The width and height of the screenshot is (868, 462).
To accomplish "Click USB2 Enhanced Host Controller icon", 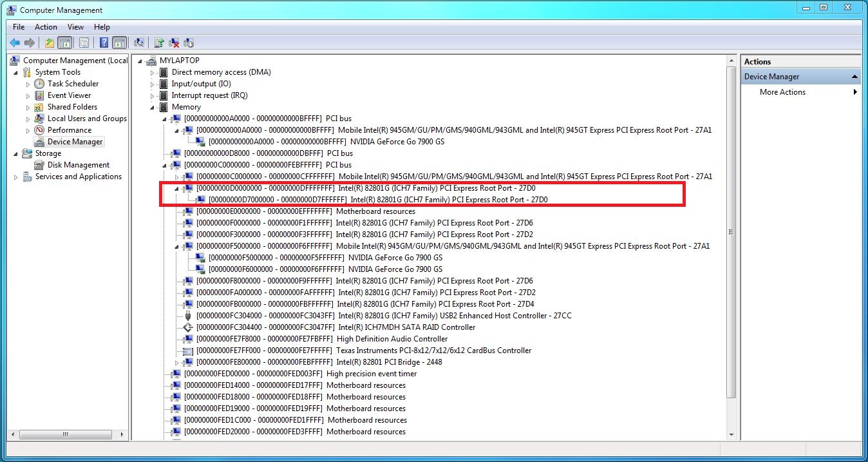I will (x=188, y=316).
